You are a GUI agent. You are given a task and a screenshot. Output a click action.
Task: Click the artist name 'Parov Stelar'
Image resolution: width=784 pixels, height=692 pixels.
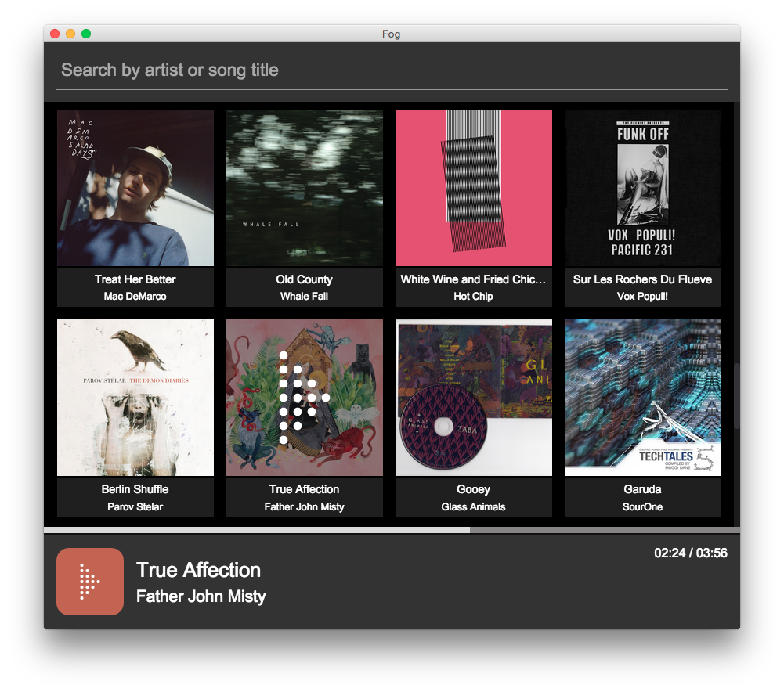[135, 506]
